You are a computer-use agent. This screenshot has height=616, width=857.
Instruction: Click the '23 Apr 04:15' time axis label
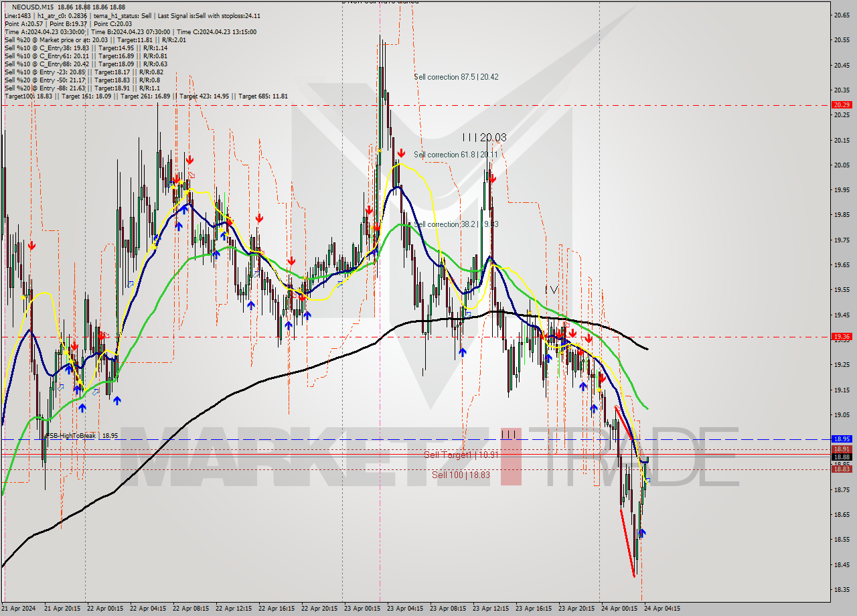pos(405,609)
